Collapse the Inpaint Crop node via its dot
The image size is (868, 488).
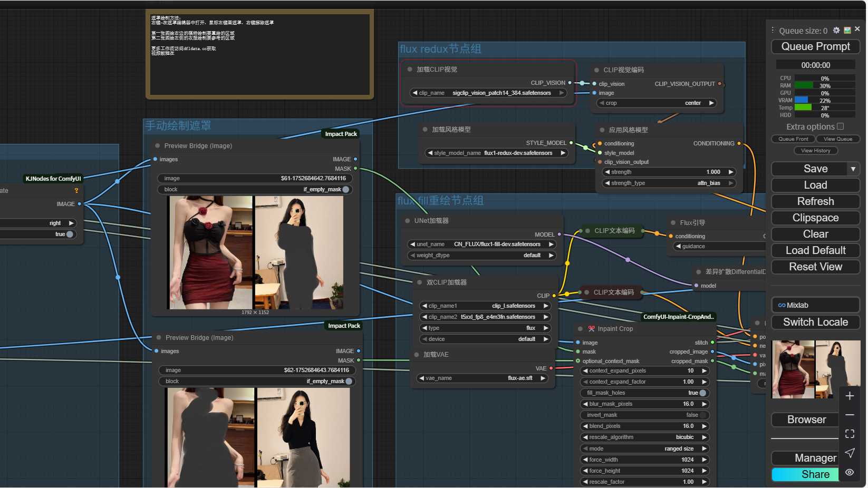point(580,329)
